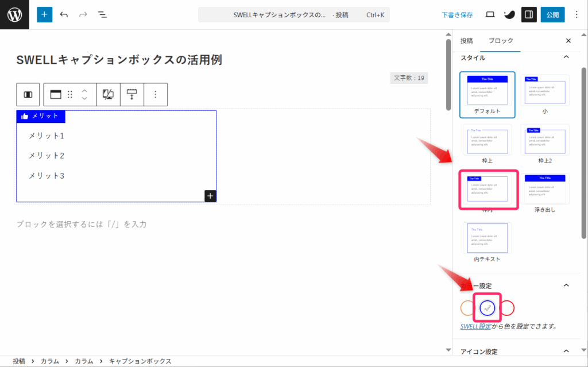Click the first カラム breadcrumb item
588x367 pixels.
[x=50, y=361]
